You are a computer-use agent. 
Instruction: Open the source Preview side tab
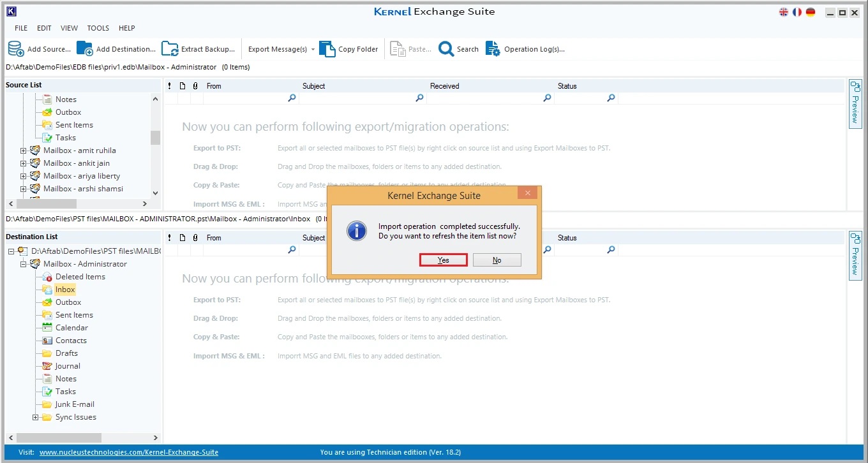coord(855,103)
